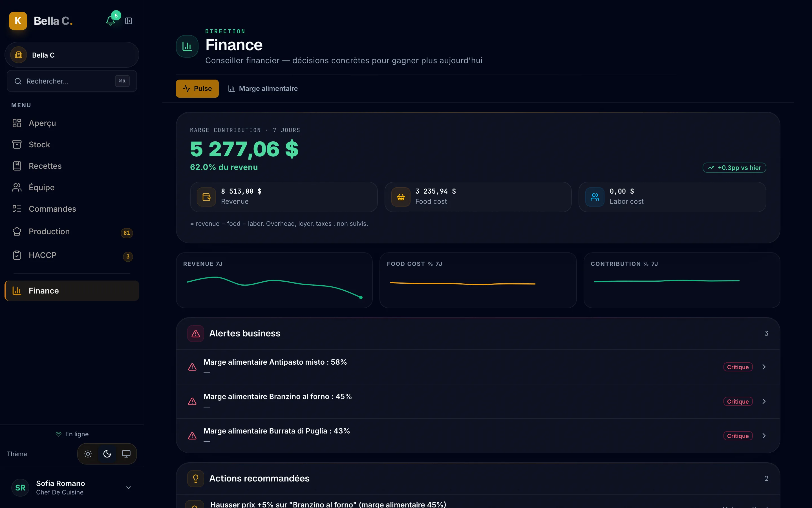Switch to system theme monitor toggle
The width and height of the screenshot is (812, 508).
(x=126, y=454)
